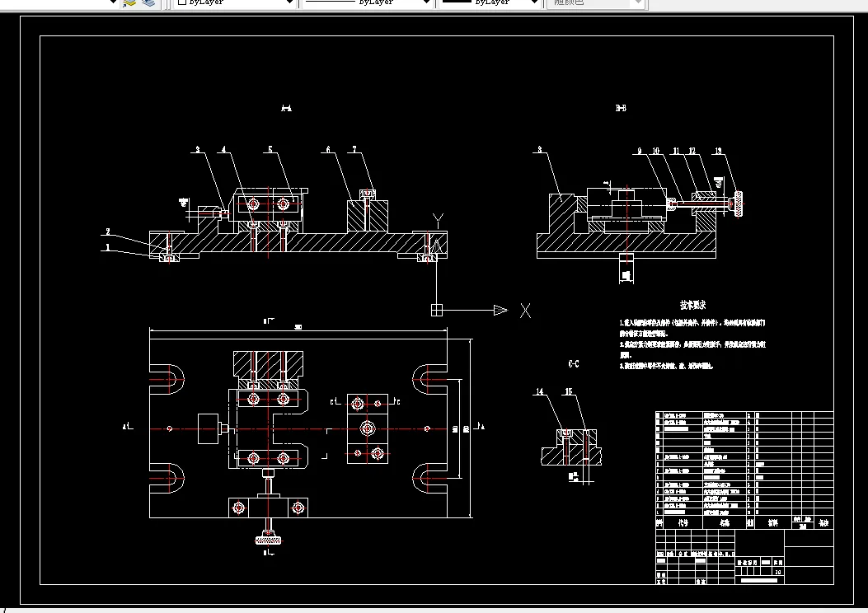The image size is (868, 613).
Task: Click the knurled knob in B-B view
Action: pos(738,204)
